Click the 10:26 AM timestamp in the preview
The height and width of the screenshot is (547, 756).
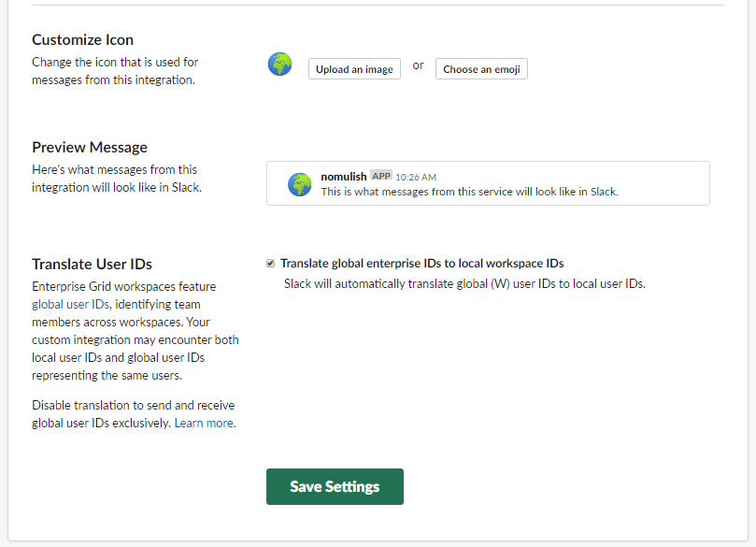click(416, 177)
